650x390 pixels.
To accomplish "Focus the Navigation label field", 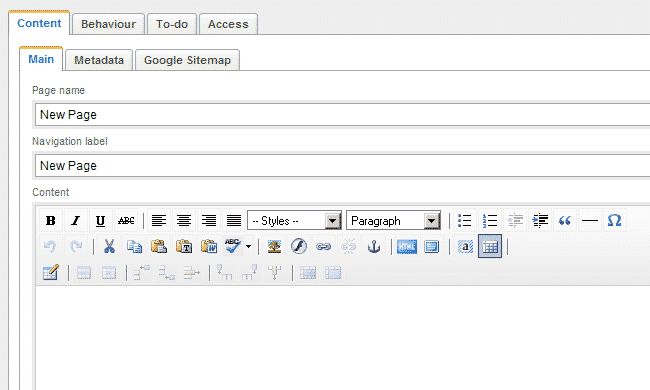I will (342, 165).
